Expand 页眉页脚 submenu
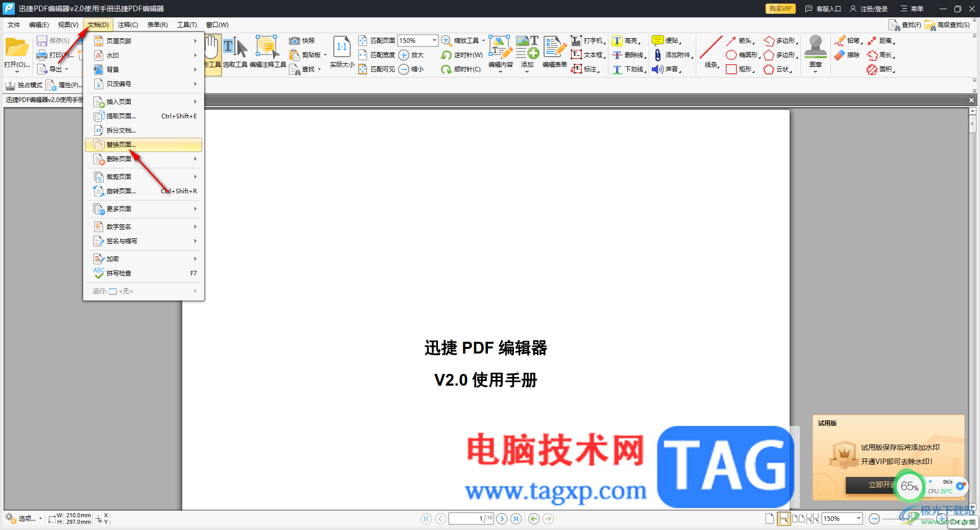The height and width of the screenshot is (530, 980). point(143,41)
